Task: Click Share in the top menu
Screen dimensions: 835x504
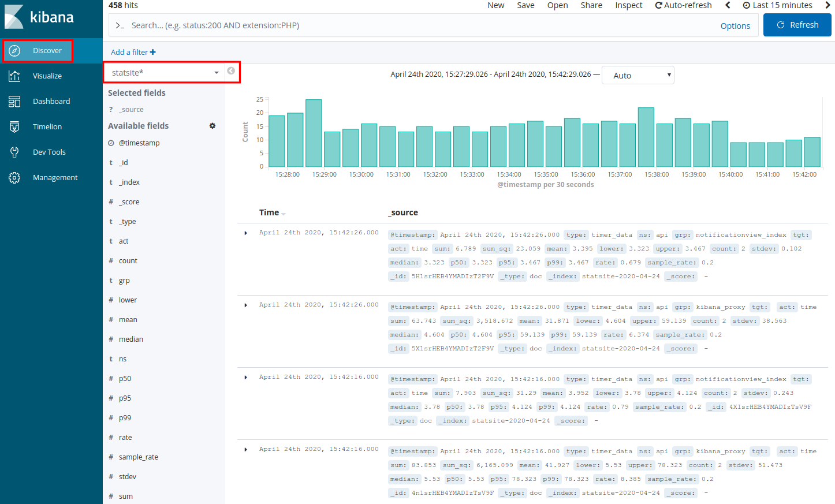Action: point(591,5)
